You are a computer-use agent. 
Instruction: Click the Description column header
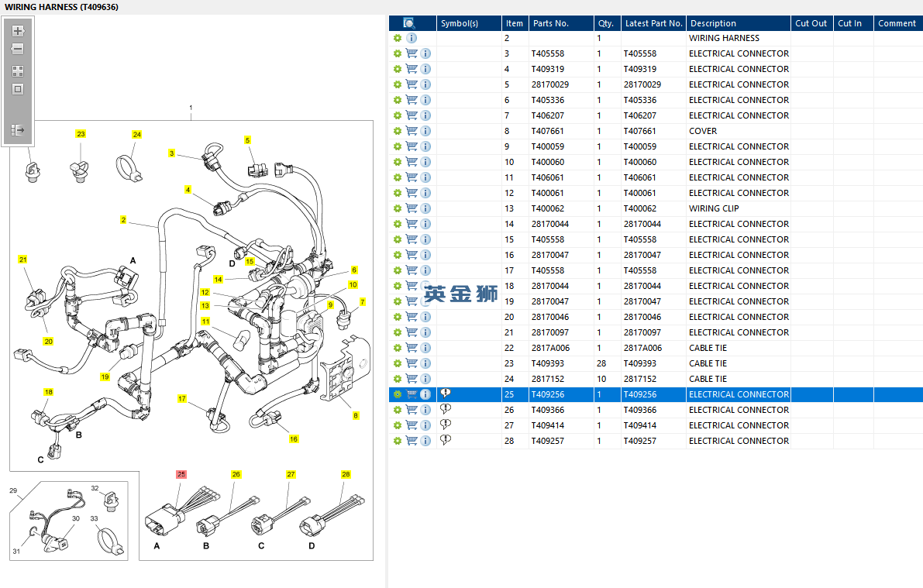pyautogui.click(x=713, y=23)
